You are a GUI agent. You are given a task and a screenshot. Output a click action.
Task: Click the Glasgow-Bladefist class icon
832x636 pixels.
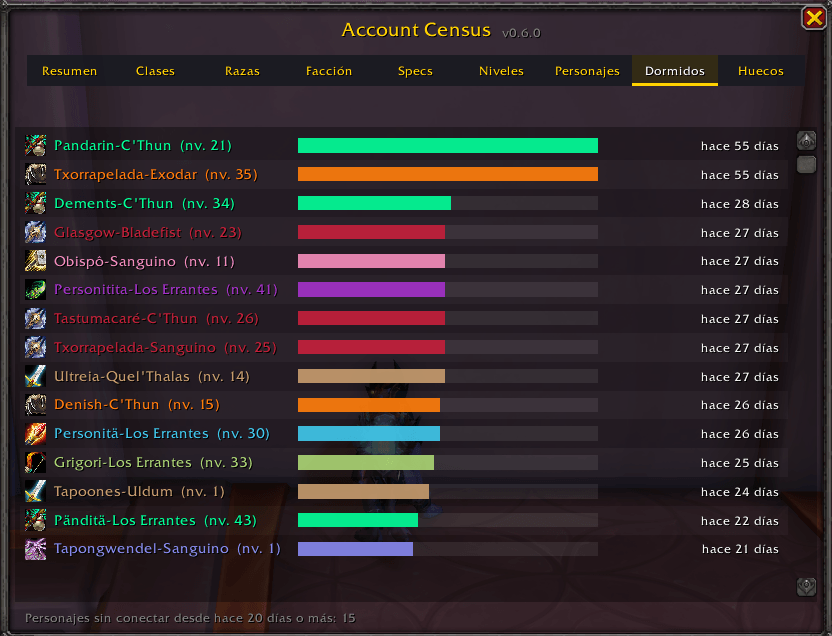click(x=36, y=232)
